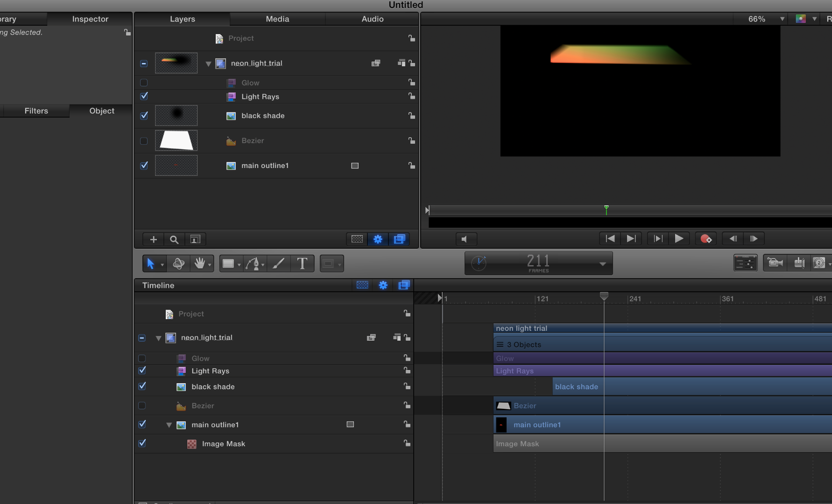
Task: Collapse the neon light trial group in Layers
Action: [208, 63]
